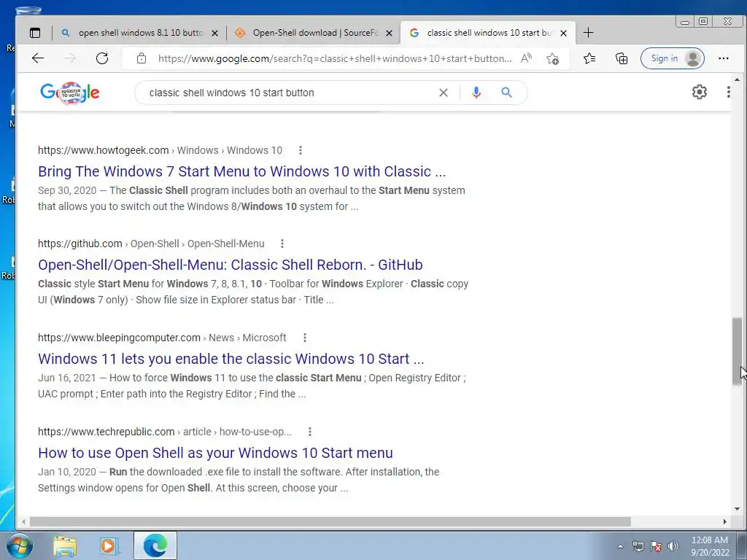Open more options for bleepingcomputer result

[x=304, y=338]
